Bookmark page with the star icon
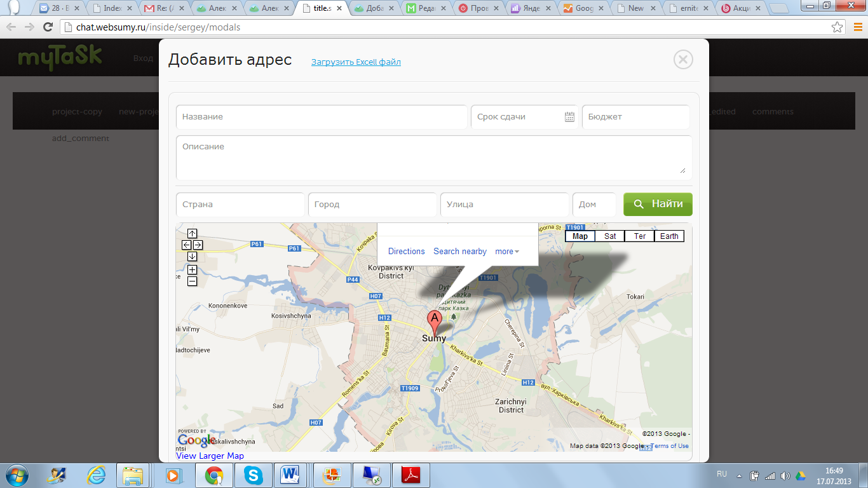Viewport: 868px width, 488px height. 837,27
